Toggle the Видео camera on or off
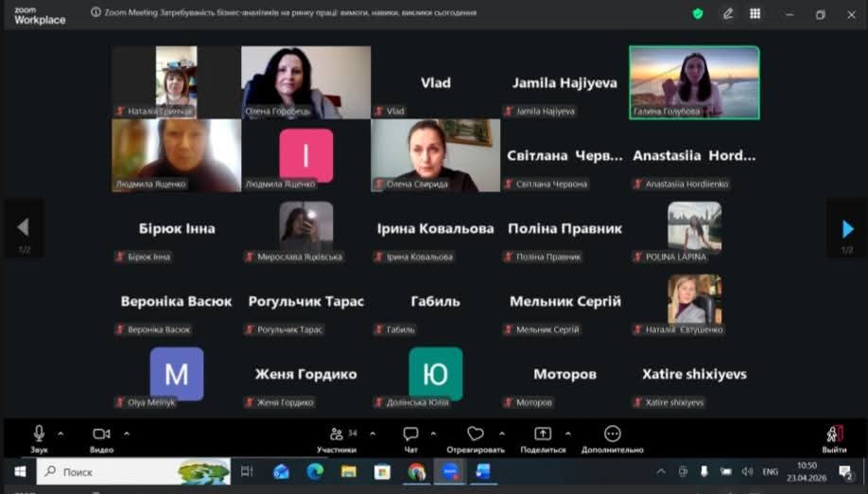 pyautogui.click(x=101, y=435)
